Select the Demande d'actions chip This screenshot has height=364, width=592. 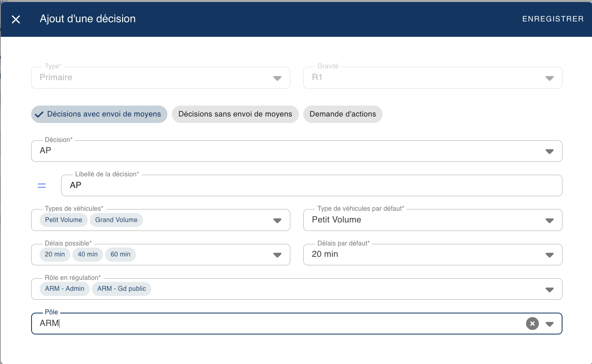click(x=343, y=114)
